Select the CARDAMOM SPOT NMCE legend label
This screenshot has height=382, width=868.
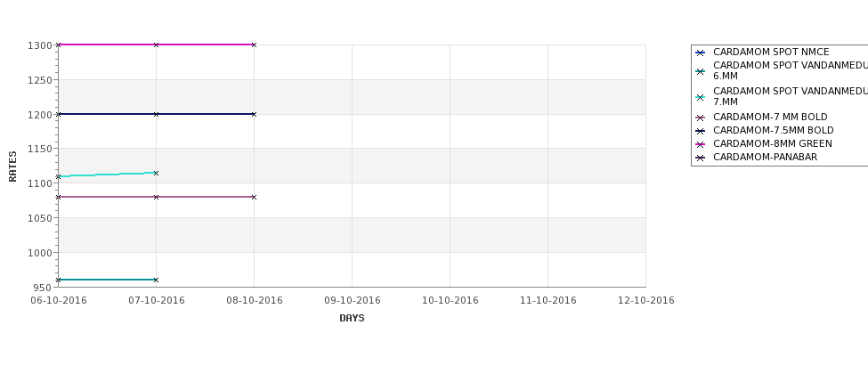point(770,53)
